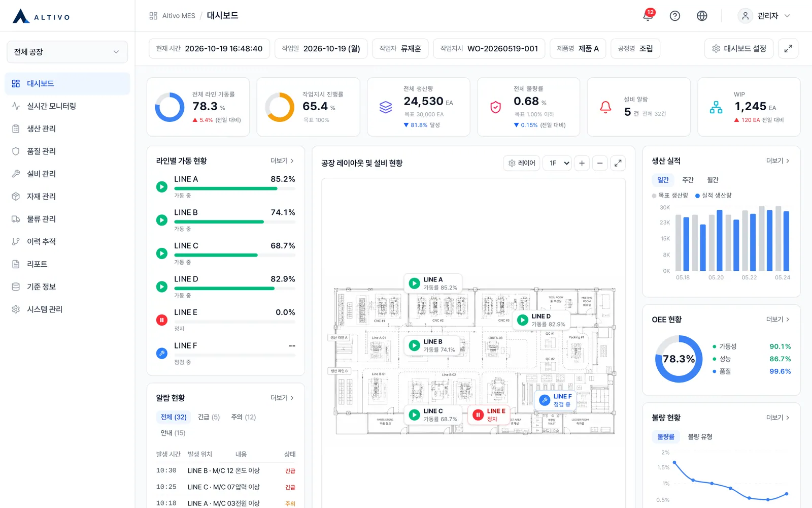The image size is (812, 508).
Task: Click the Altivo logo
Action: tap(42, 16)
